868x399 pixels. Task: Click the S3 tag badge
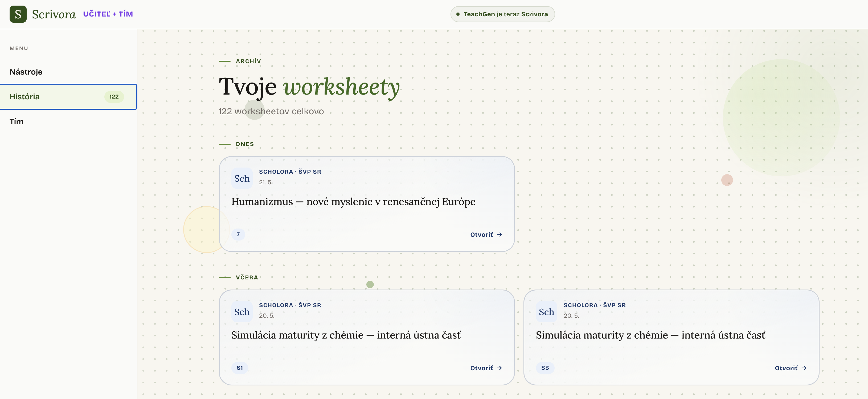tap(545, 368)
